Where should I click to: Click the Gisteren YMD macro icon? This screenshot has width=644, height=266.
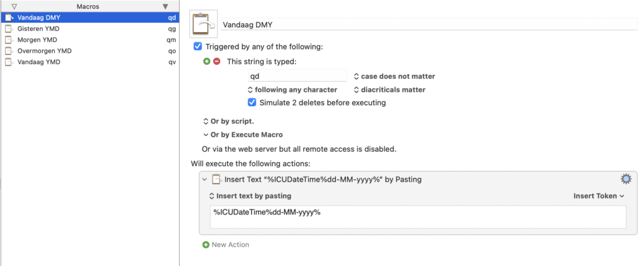click(x=8, y=28)
